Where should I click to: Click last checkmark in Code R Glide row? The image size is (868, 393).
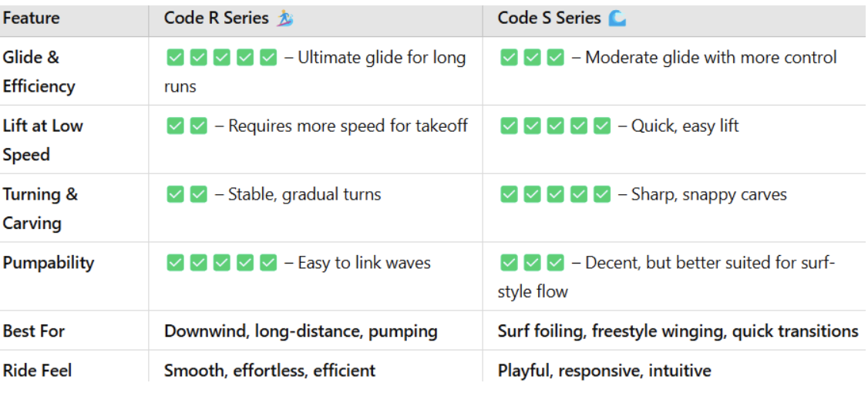coord(268,58)
